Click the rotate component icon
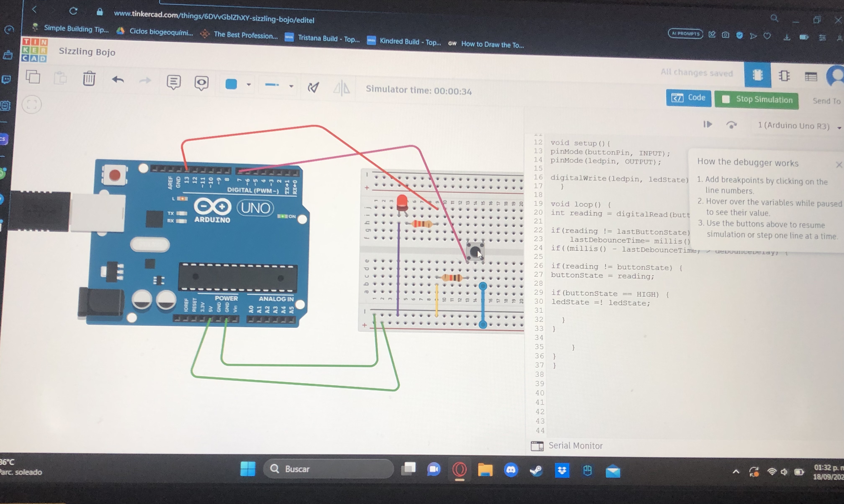This screenshot has height=504, width=844. click(313, 87)
